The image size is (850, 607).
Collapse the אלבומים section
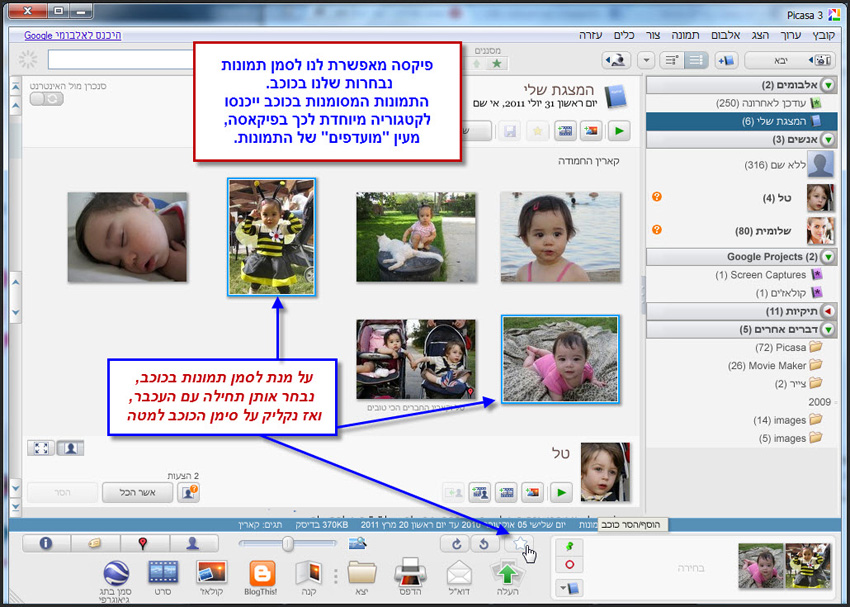(x=827, y=85)
